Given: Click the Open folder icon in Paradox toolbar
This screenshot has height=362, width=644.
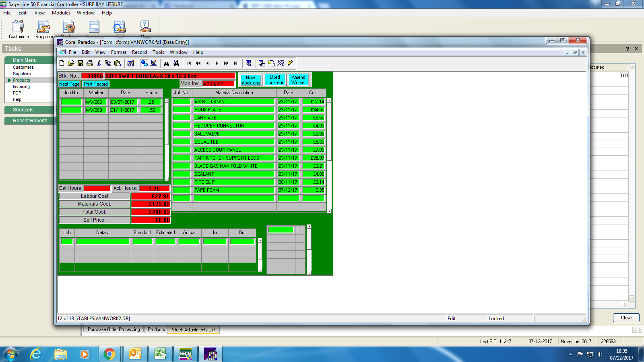Looking at the screenshot, I should [71, 63].
